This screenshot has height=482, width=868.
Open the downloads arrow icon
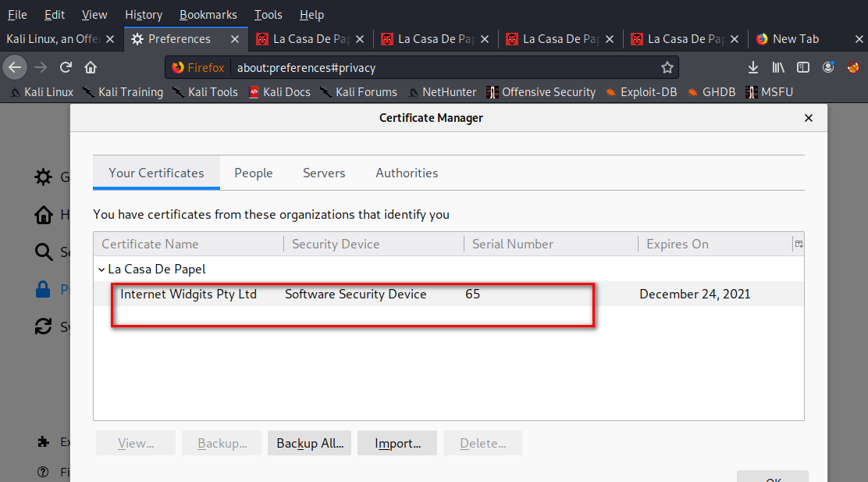(752, 68)
